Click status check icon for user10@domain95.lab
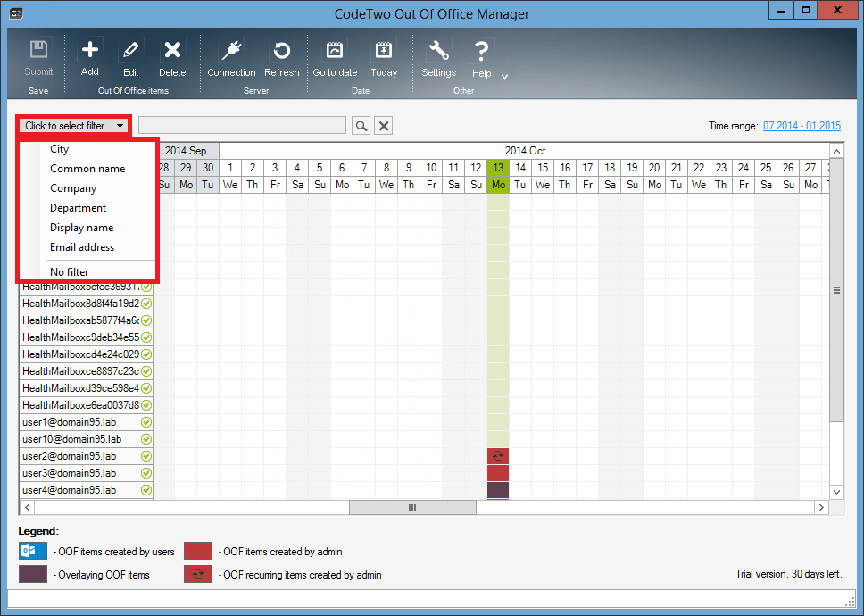 [x=146, y=440]
